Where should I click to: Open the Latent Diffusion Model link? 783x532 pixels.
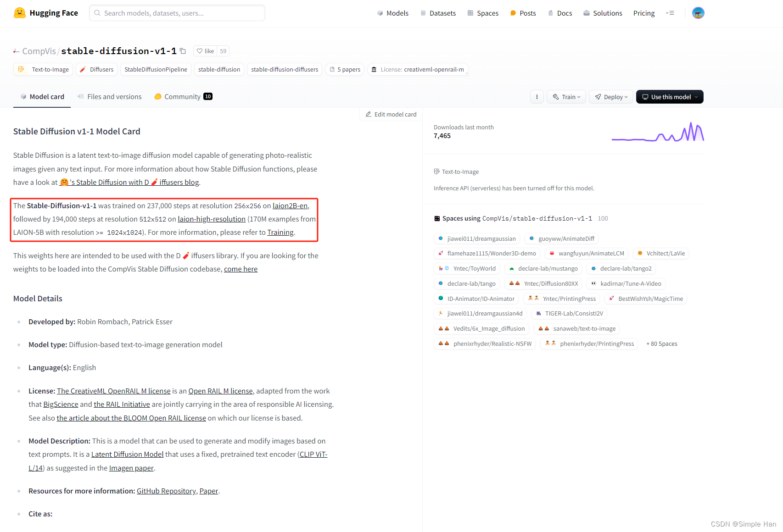pyautogui.click(x=127, y=454)
